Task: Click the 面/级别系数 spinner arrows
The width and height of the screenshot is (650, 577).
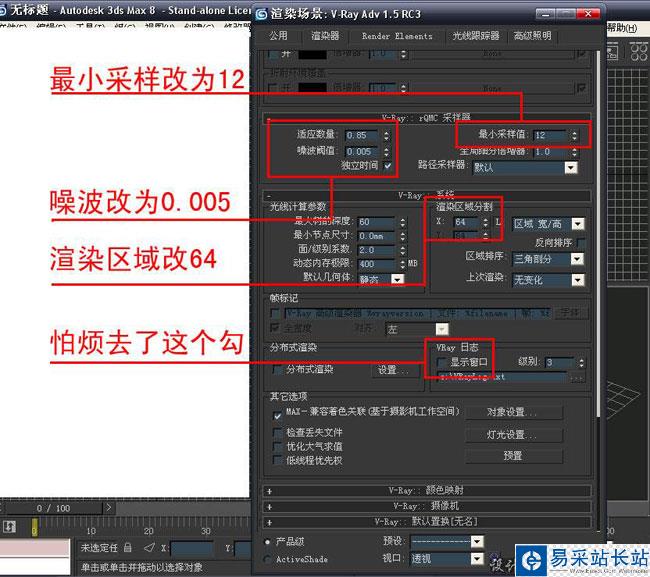Action: (x=403, y=250)
